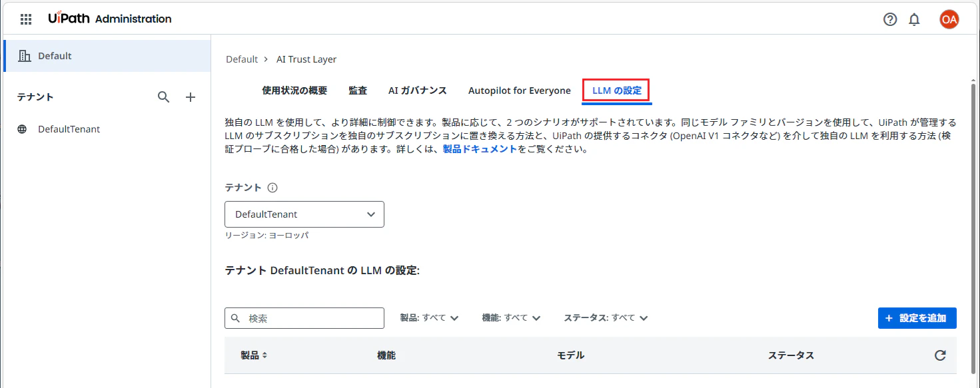Screen dimensions: 980x388
Task: Switch to Autopilot for Everyone tab
Action: coord(520,91)
